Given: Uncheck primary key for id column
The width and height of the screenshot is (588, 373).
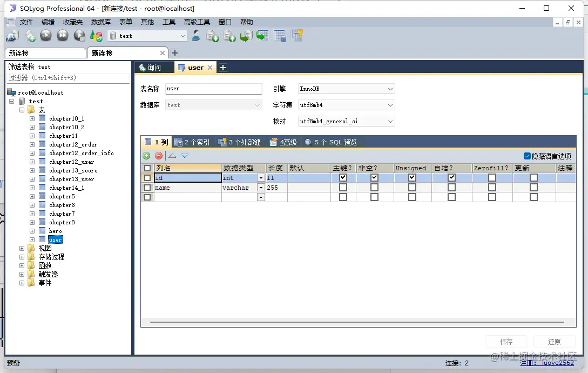Looking at the screenshot, I should click(x=343, y=177).
